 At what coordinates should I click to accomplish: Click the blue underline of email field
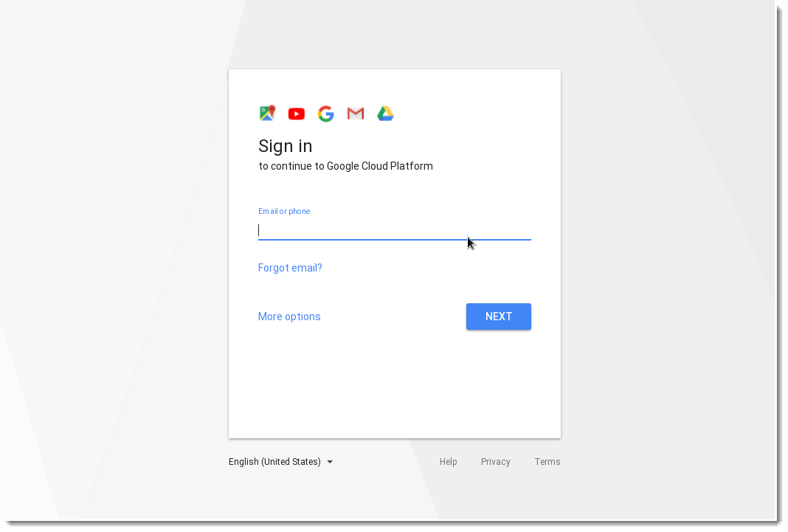[x=395, y=240]
